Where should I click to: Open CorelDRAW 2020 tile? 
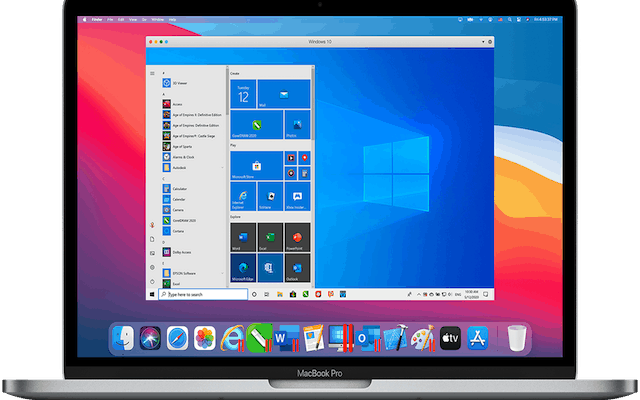pyautogui.click(x=257, y=124)
